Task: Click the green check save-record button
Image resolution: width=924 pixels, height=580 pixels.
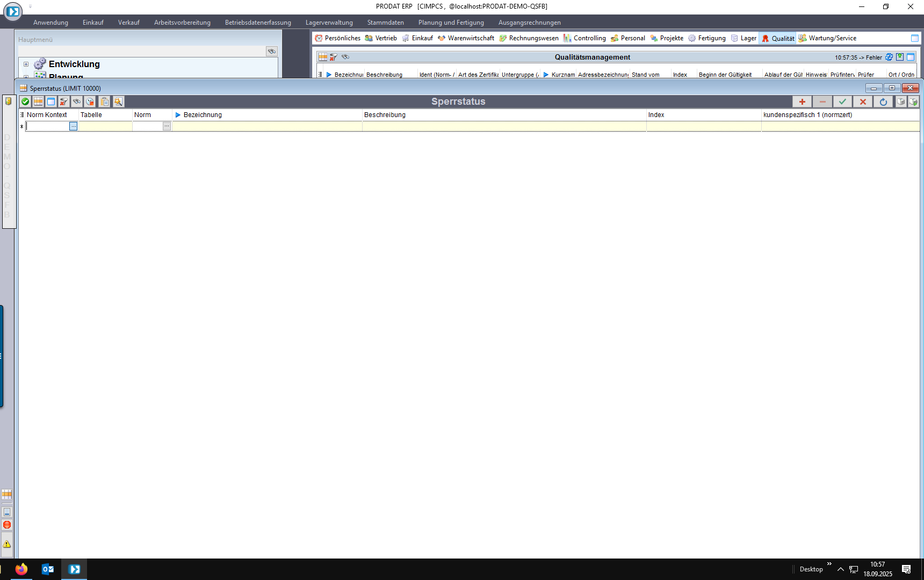Action: (842, 102)
